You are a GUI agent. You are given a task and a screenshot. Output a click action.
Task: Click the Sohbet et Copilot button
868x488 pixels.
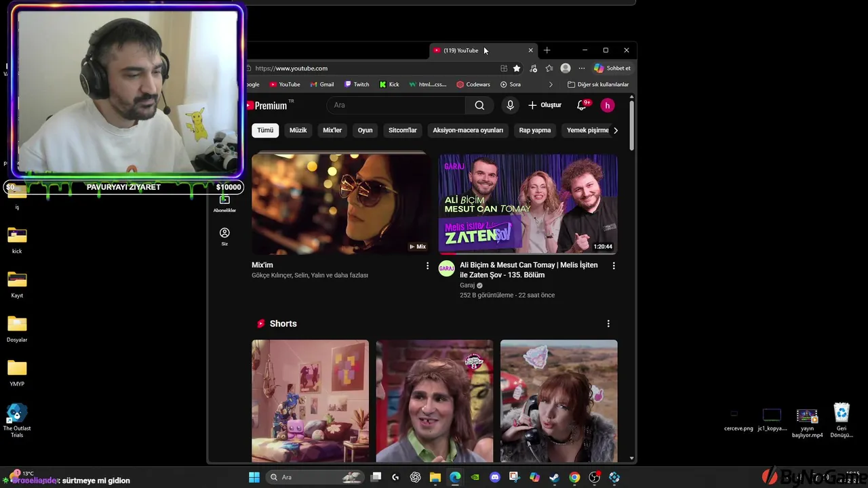[x=612, y=68]
